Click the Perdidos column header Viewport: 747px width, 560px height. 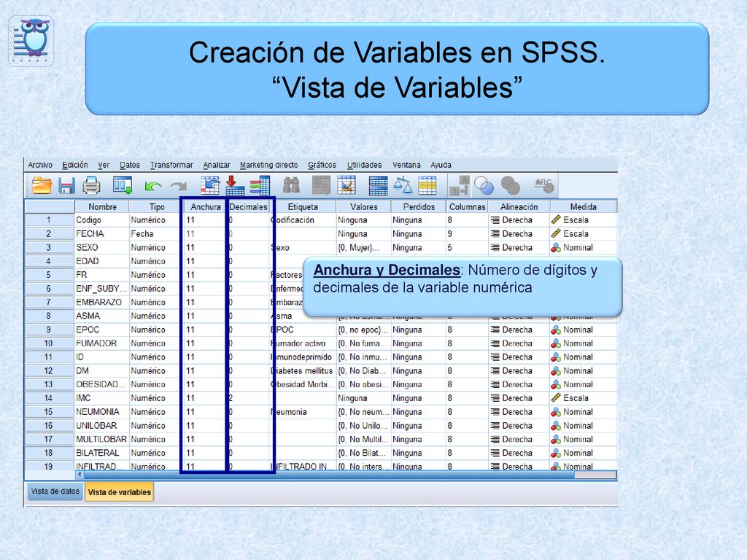click(419, 206)
